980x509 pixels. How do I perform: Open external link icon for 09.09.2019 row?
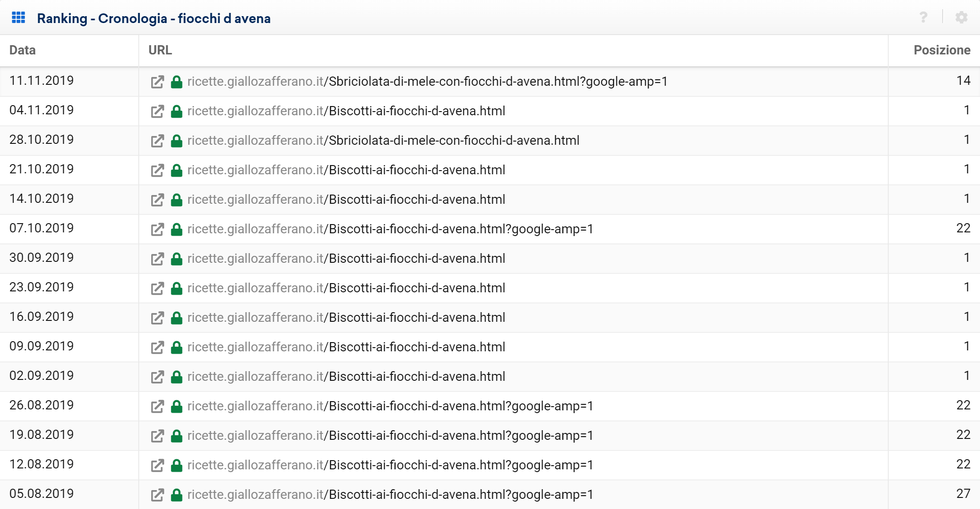click(157, 348)
